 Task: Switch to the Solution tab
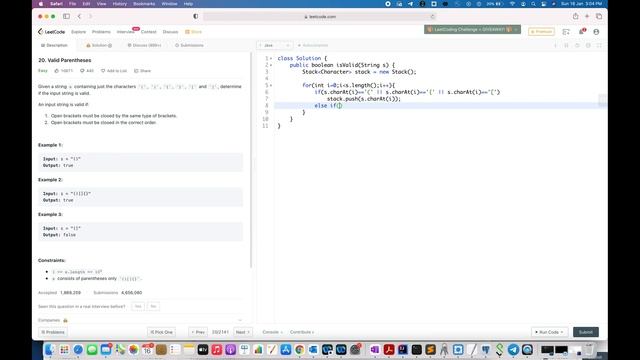(99, 45)
